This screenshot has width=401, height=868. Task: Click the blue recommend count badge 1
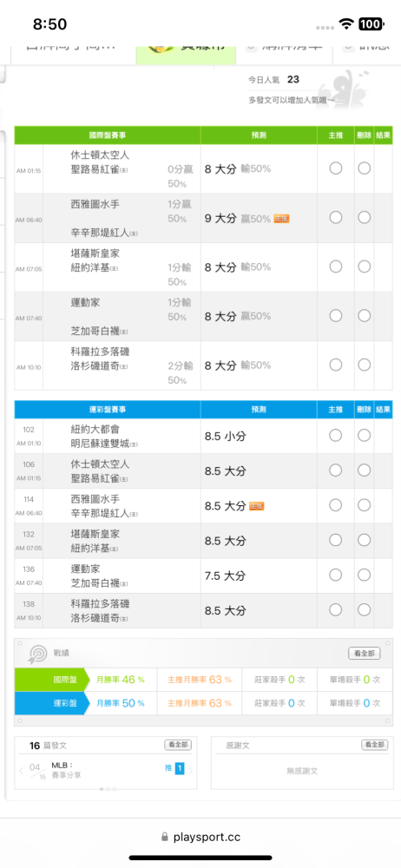pyautogui.click(x=180, y=768)
